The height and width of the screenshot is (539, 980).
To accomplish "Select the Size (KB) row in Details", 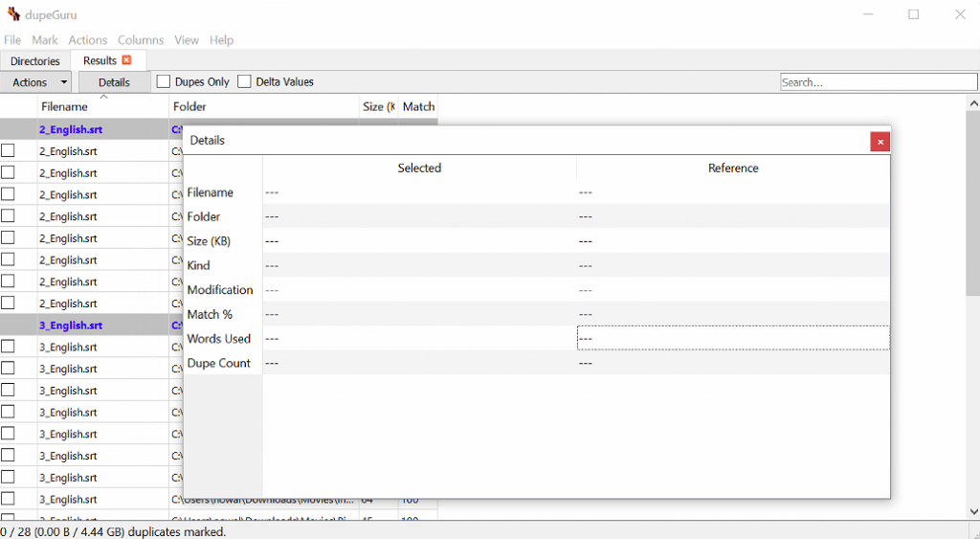I will click(222, 240).
